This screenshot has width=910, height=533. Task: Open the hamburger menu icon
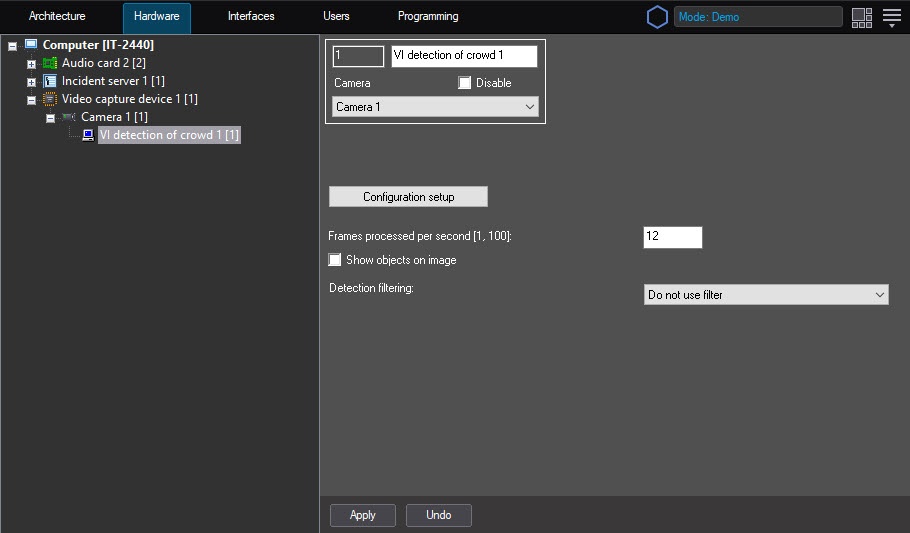[x=891, y=17]
